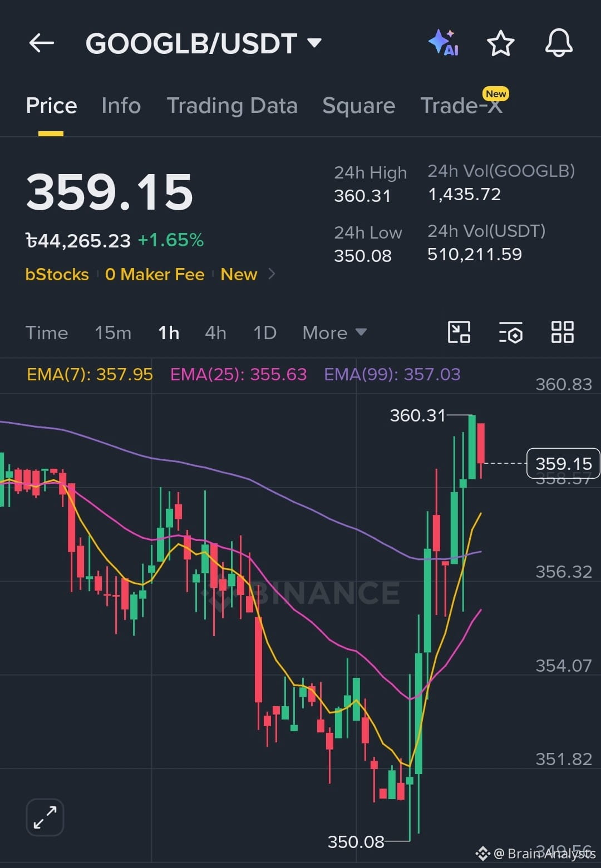Open chart indicator settings icon
This screenshot has width=601, height=868.
click(511, 333)
